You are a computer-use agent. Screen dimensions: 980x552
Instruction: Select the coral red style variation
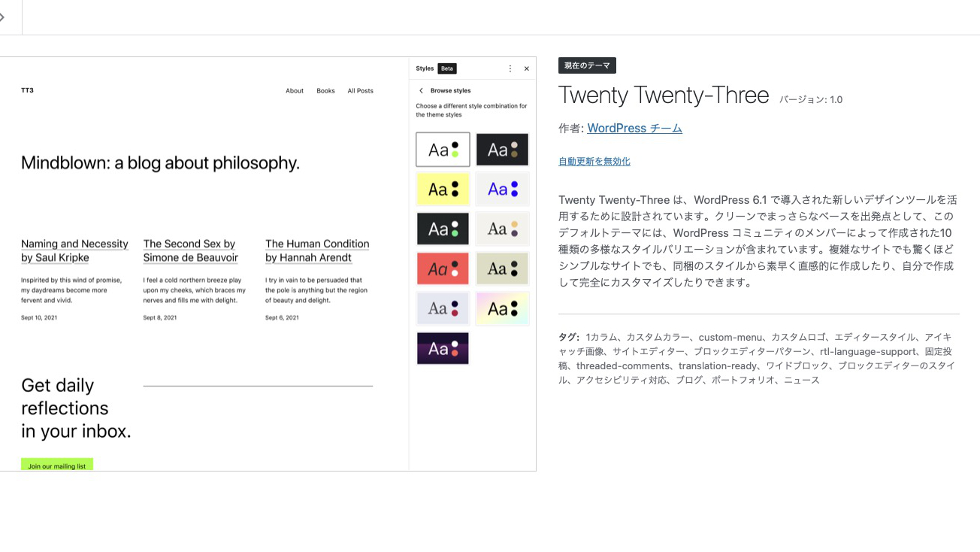[x=443, y=268]
